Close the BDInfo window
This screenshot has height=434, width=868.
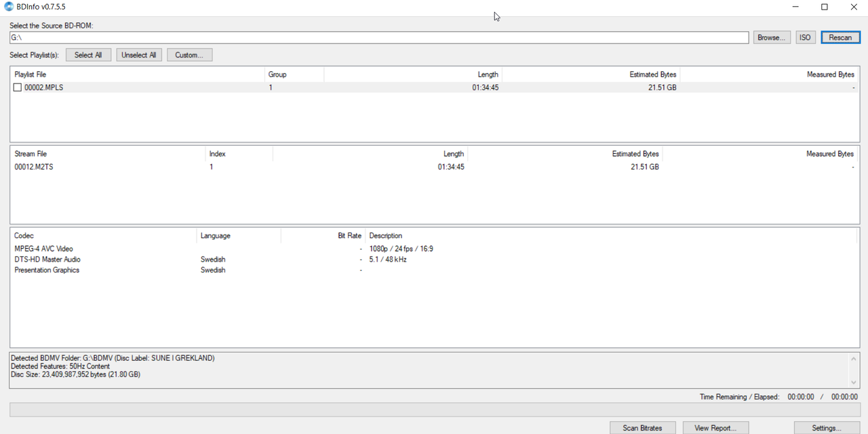pos(854,7)
